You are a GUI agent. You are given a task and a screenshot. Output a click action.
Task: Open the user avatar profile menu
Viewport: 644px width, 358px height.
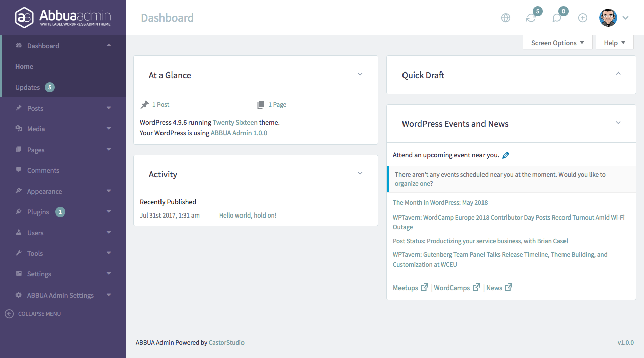614,18
